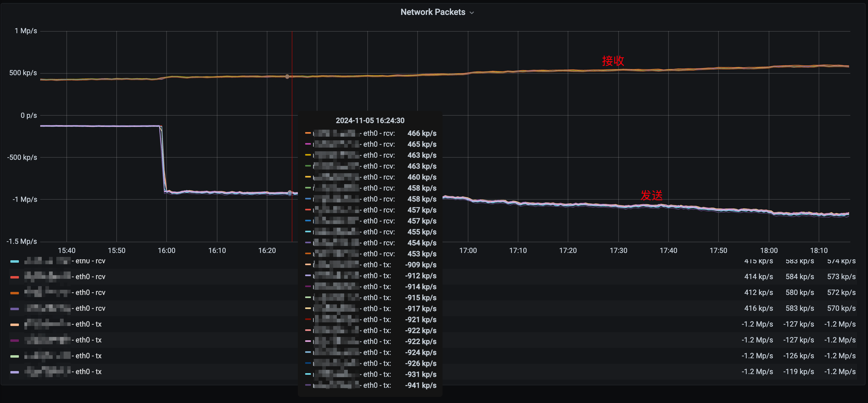The image size is (868, 403).
Task: Open color picker for light green tx swatch
Action: coord(15,356)
